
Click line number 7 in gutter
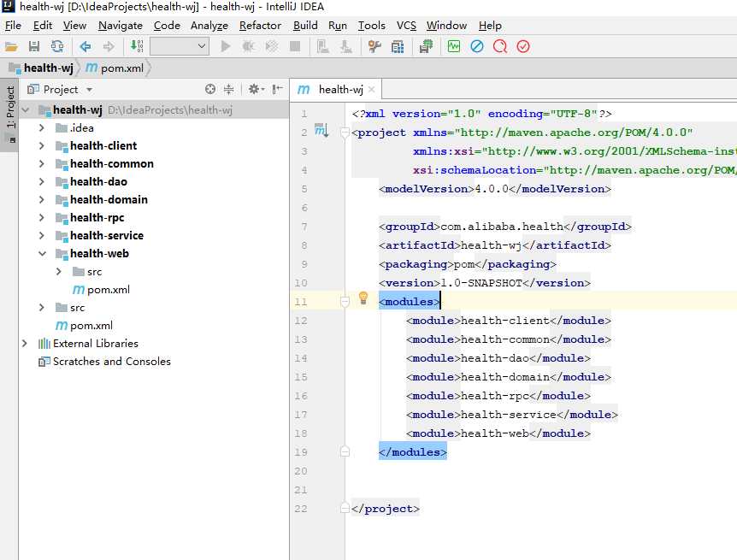[x=304, y=227]
